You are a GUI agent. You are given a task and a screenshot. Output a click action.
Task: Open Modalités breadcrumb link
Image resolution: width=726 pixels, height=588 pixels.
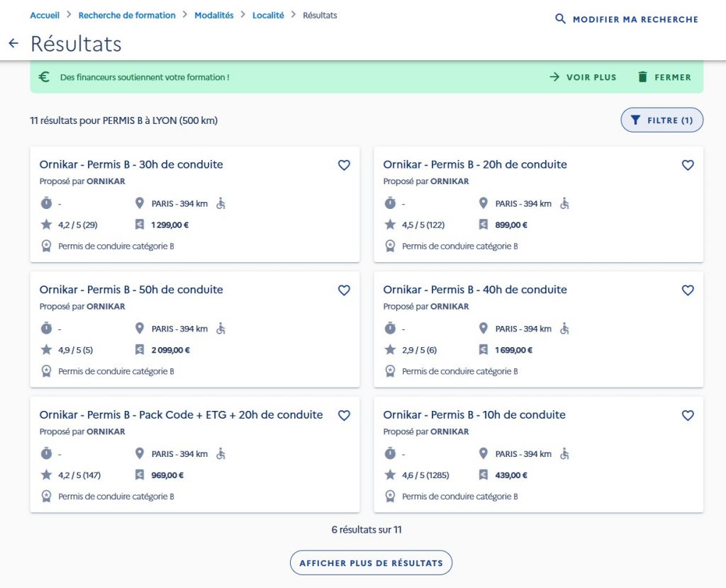[214, 16]
